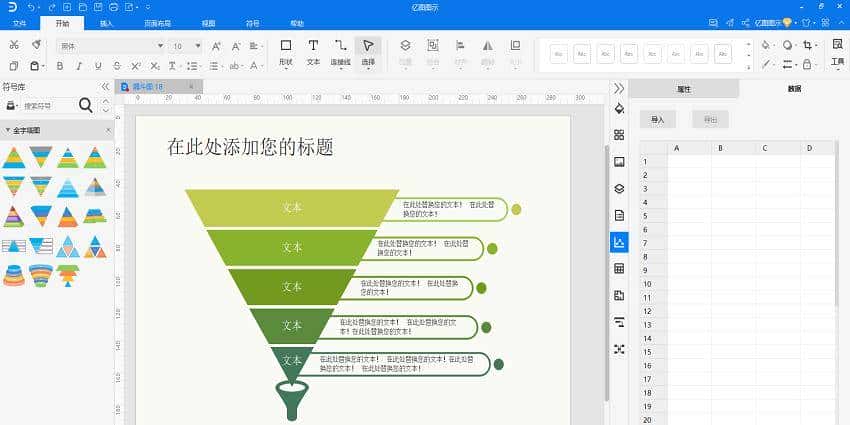Click the Print icon in quick access toolbar
Screen dimensions: 850x425
[x=113, y=7]
